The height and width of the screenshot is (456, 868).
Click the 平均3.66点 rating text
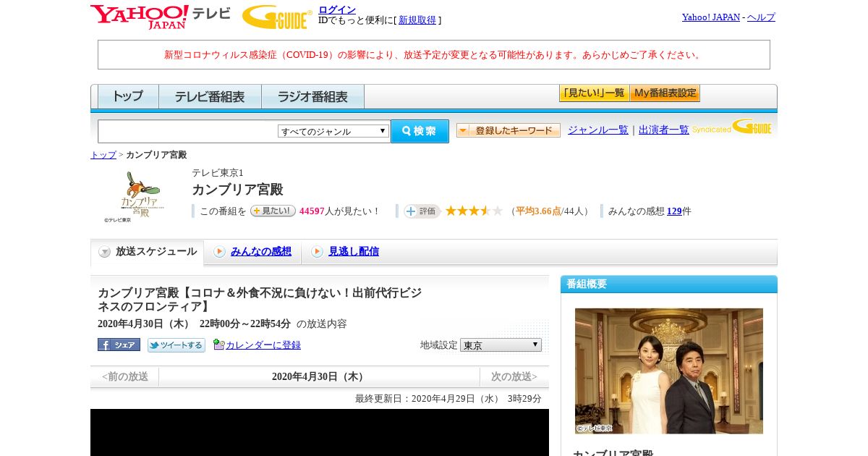tap(538, 211)
